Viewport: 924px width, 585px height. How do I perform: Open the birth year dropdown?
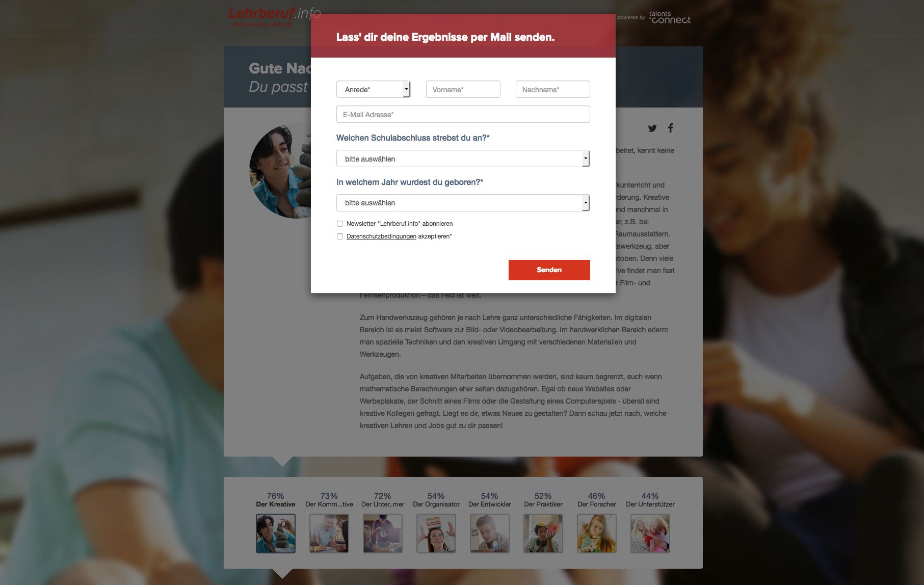click(x=463, y=203)
